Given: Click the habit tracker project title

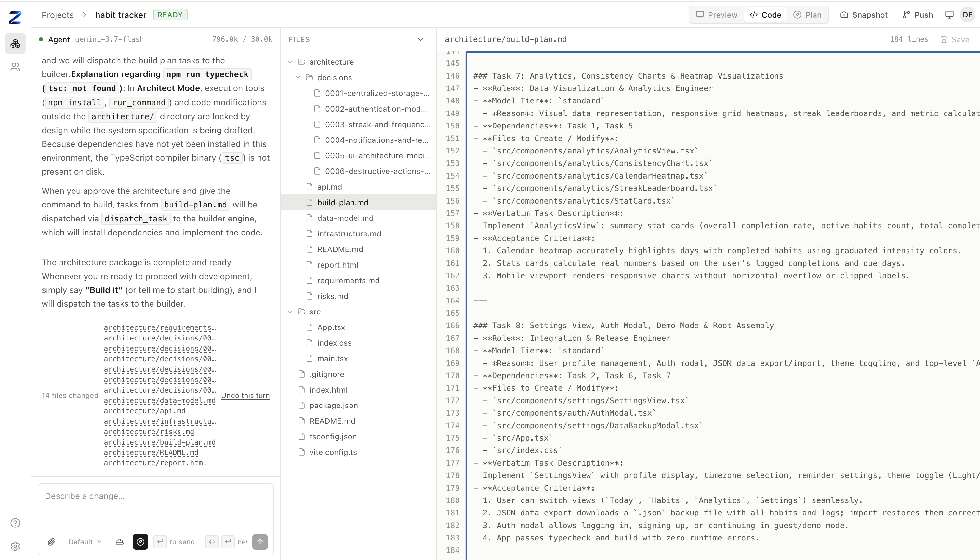Looking at the screenshot, I should 121,15.
